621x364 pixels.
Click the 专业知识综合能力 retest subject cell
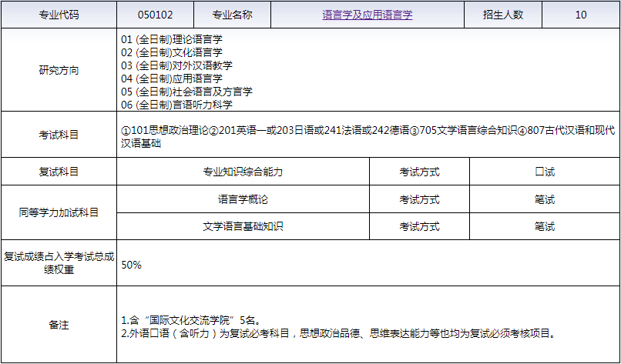tap(243, 172)
